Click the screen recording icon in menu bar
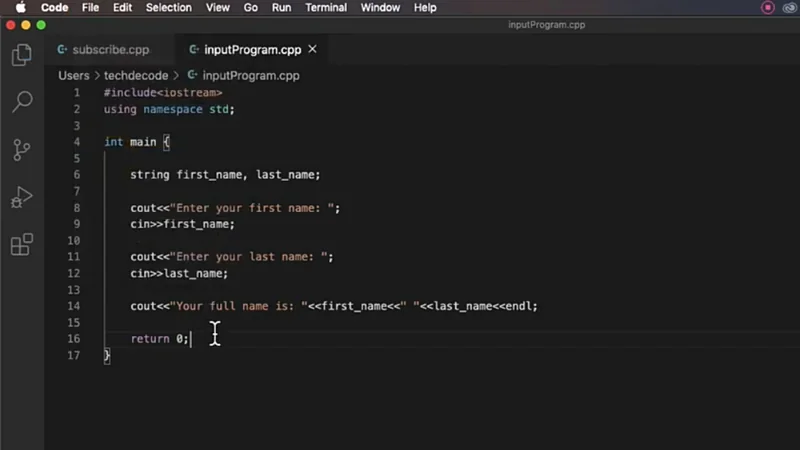 [x=768, y=8]
